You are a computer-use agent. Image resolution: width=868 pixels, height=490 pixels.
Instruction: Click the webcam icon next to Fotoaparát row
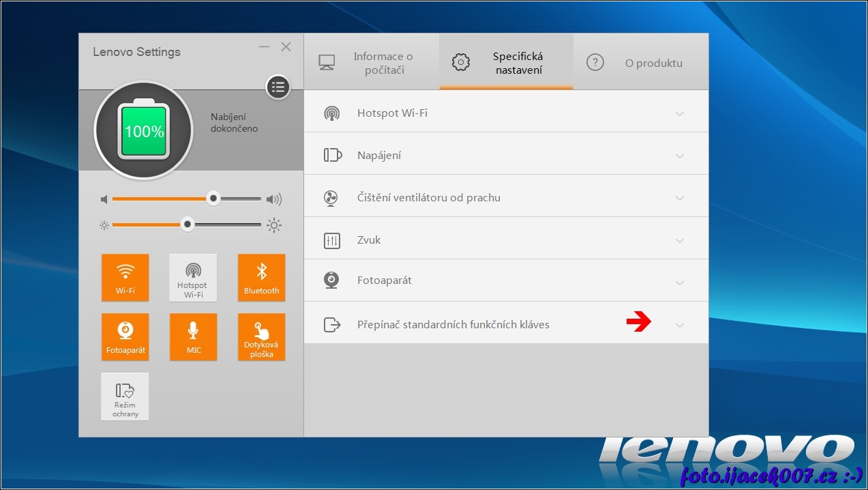point(331,280)
